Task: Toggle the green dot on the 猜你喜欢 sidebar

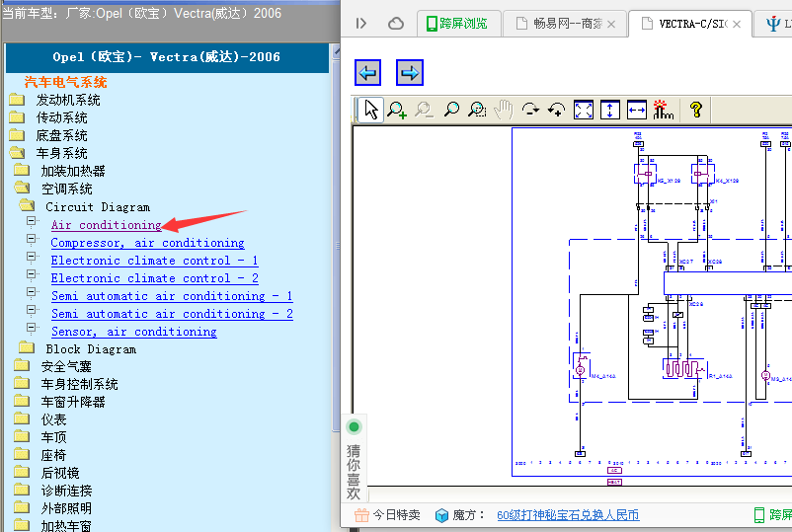Action: 354,427
